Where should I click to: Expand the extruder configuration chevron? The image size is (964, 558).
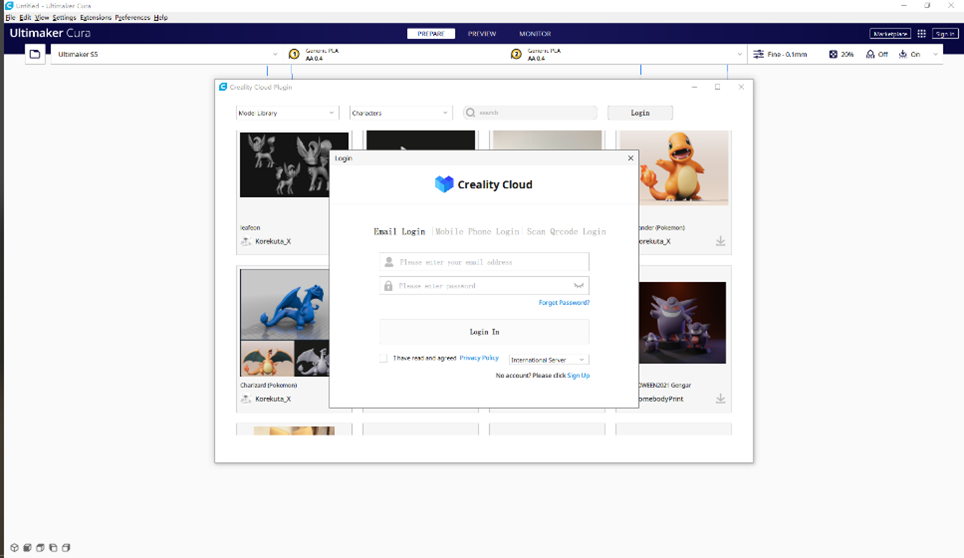(739, 54)
